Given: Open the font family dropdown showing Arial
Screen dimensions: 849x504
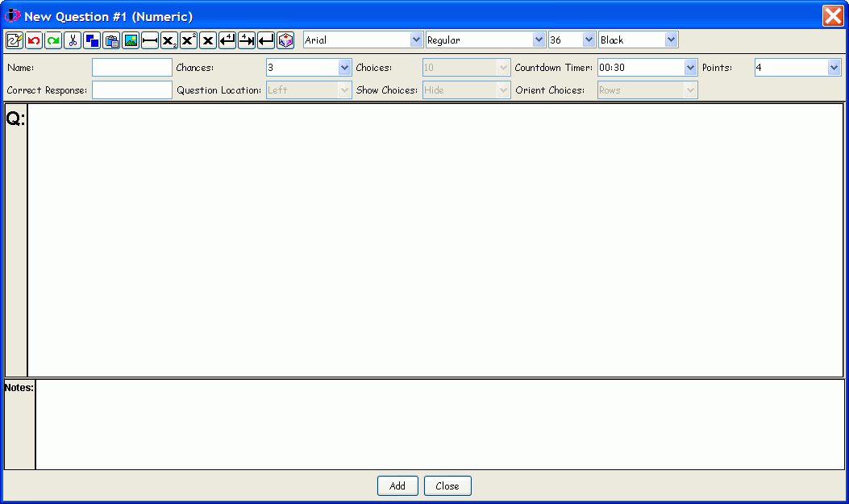Looking at the screenshot, I should click(x=417, y=39).
